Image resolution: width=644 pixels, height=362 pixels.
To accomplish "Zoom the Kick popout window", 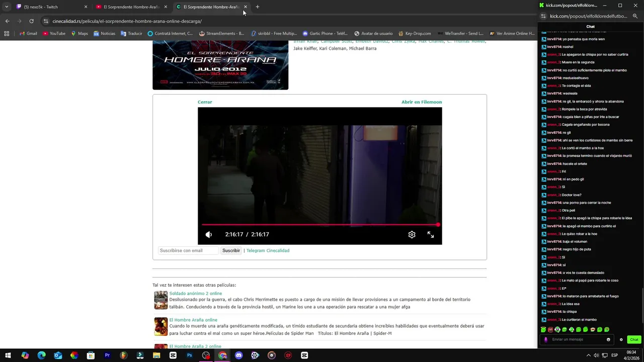I will pyautogui.click(x=635, y=16).
